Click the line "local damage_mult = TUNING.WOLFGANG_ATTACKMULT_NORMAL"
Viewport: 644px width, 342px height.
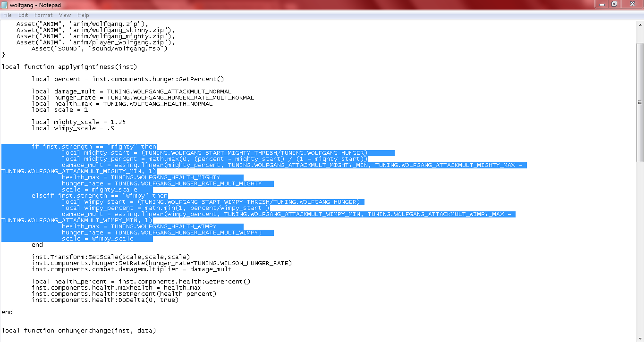(x=132, y=91)
